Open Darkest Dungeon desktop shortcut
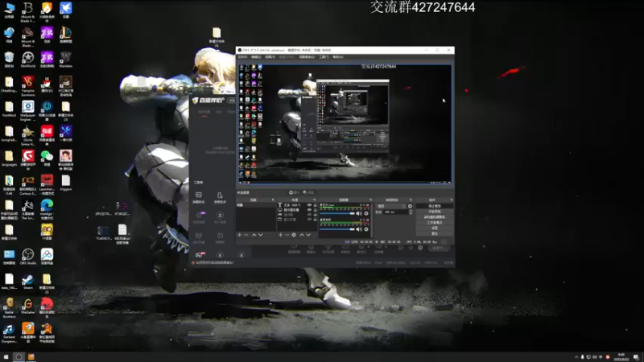Viewport: 644px width, 362px height. (x=9, y=332)
